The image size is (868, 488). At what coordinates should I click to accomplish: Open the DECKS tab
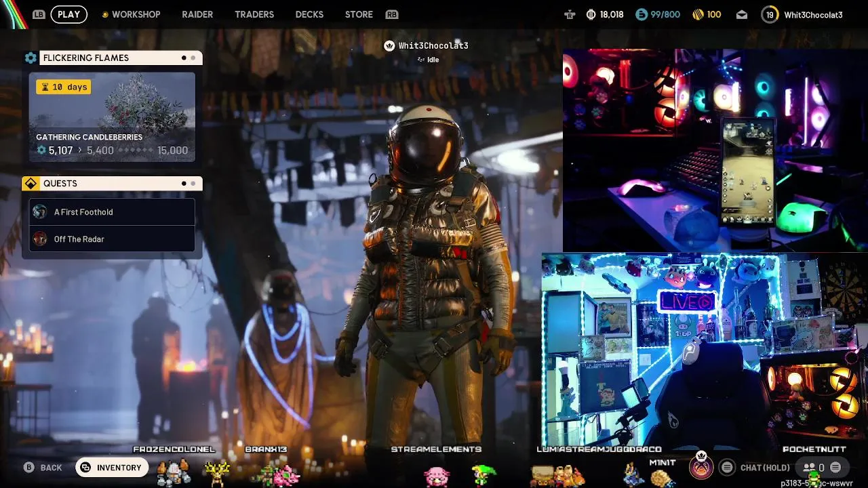(309, 14)
